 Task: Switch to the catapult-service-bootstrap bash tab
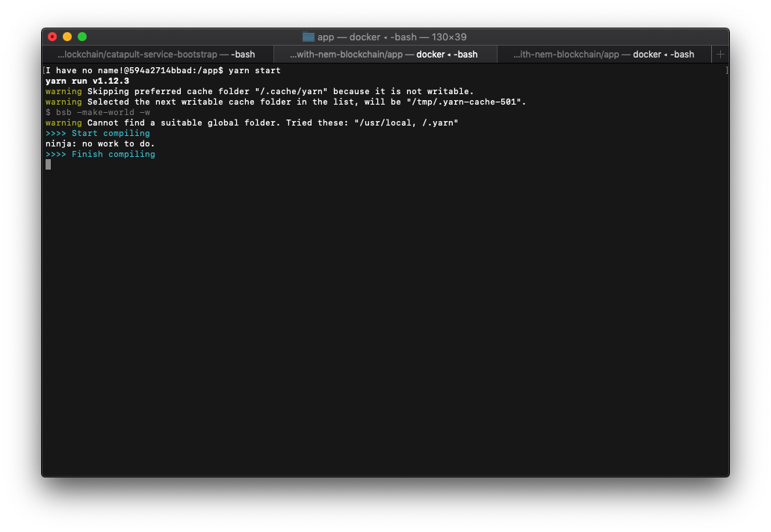click(158, 55)
